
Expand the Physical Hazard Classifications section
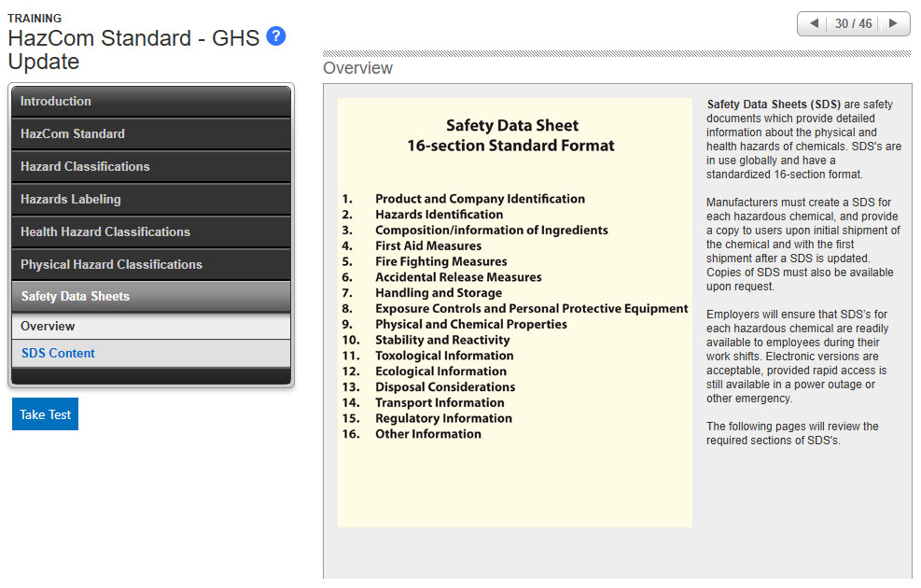[151, 265]
